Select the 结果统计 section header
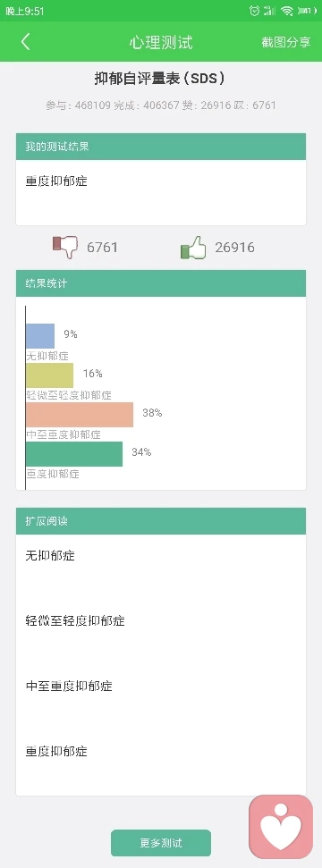The image size is (322, 868). (x=161, y=283)
